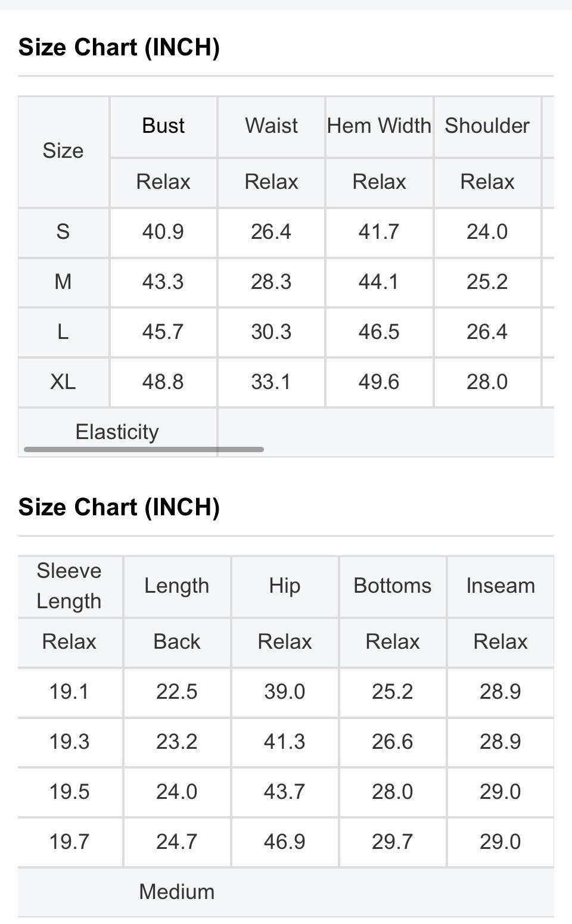Select the Bottoms column header

click(x=393, y=586)
